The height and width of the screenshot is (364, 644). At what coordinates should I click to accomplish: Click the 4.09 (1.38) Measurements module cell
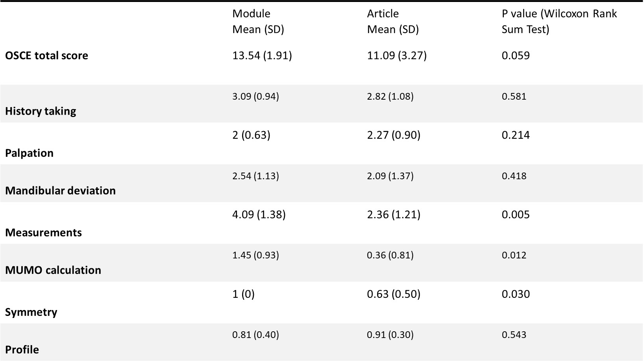pos(259,215)
